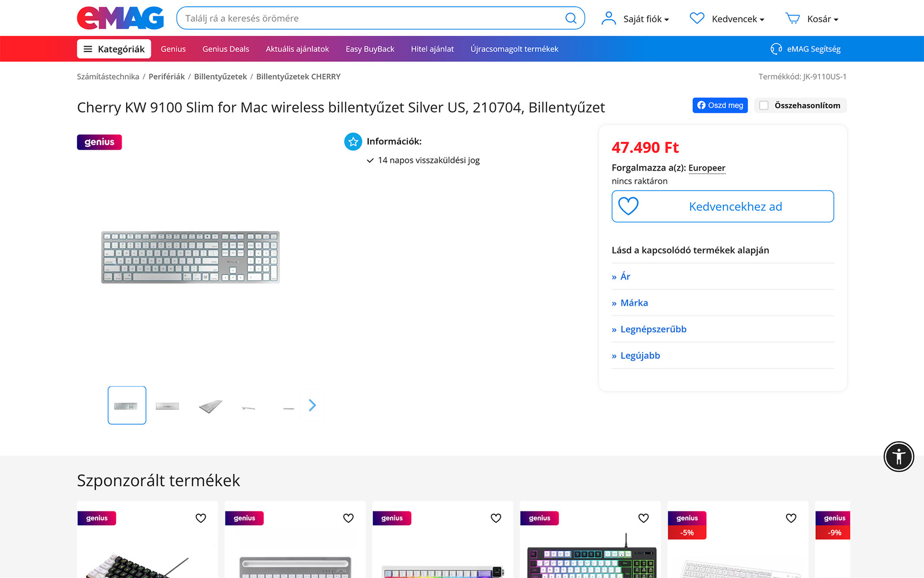Image resolution: width=924 pixels, height=578 pixels.
Task: Show next product thumbnails arrow
Action: pyautogui.click(x=312, y=405)
